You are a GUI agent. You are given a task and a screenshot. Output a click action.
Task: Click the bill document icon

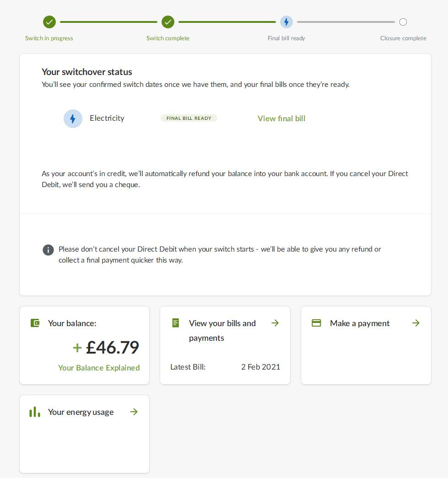click(176, 323)
